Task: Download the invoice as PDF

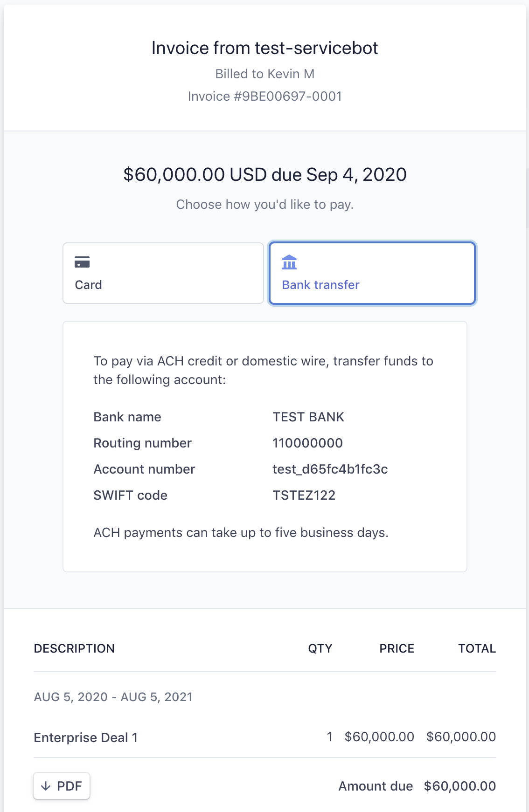Action: coord(62,786)
